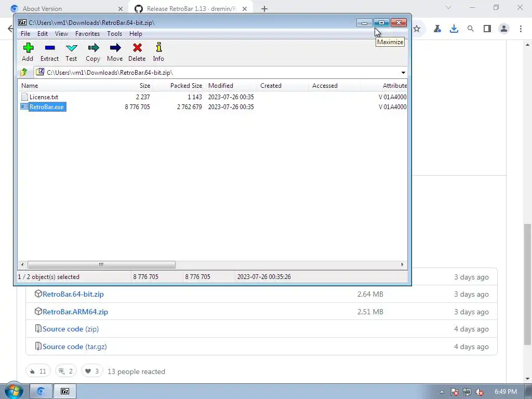This screenshot has width=532, height=399.
Task: Show hidden tray icons arrow
Action: 442,392
